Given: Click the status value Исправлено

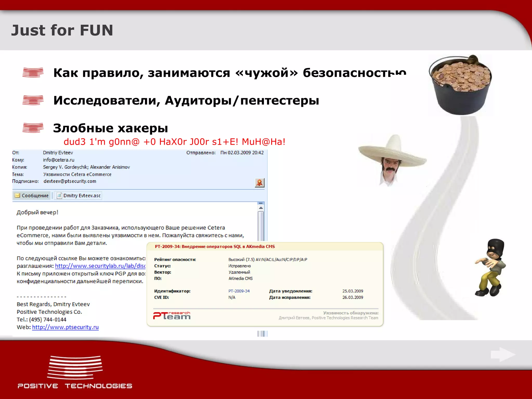Looking at the screenshot, I should point(240,266).
